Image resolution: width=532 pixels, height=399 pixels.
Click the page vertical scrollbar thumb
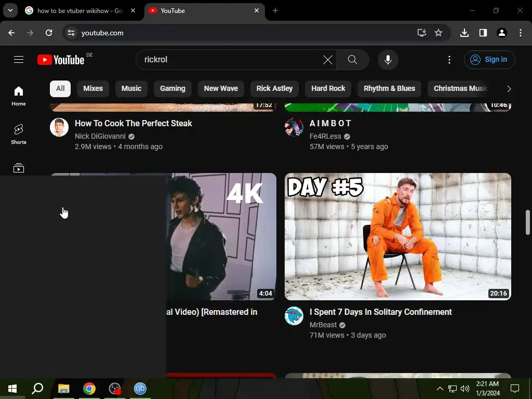528,222
